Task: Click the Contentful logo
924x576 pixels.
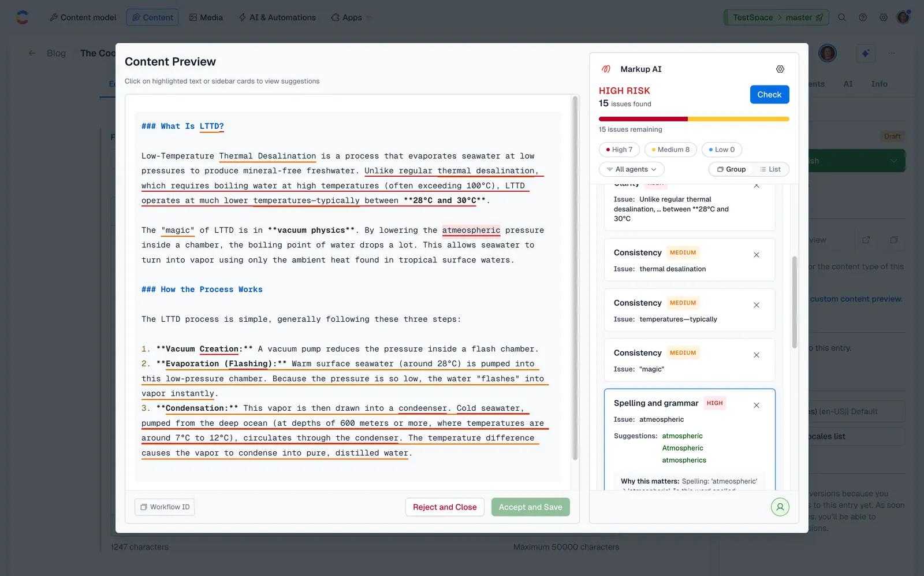Action: (x=22, y=17)
